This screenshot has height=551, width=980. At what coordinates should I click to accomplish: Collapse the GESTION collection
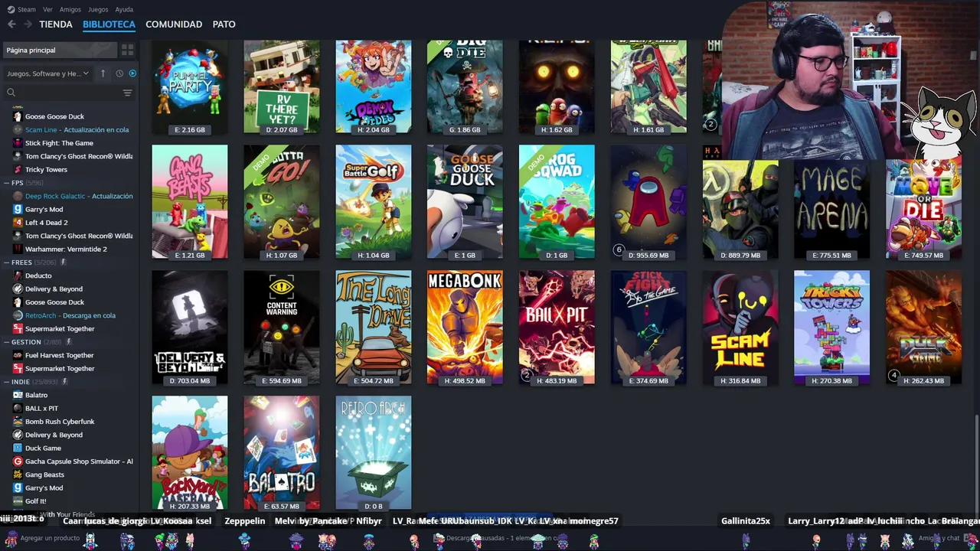(6, 342)
